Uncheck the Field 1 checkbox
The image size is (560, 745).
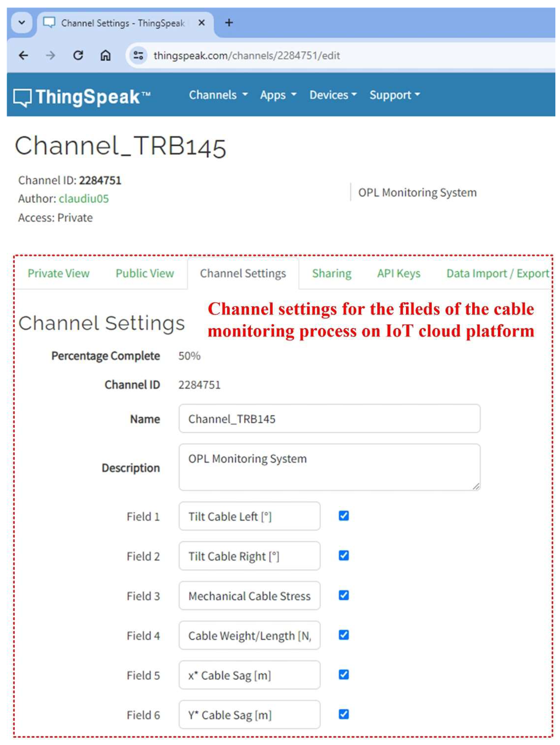(343, 516)
